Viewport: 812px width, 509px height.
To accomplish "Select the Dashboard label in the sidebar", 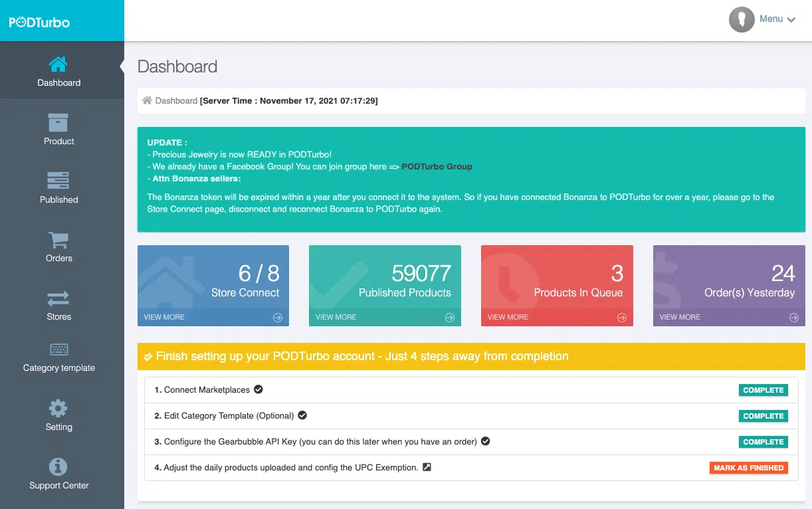I will (x=59, y=83).
